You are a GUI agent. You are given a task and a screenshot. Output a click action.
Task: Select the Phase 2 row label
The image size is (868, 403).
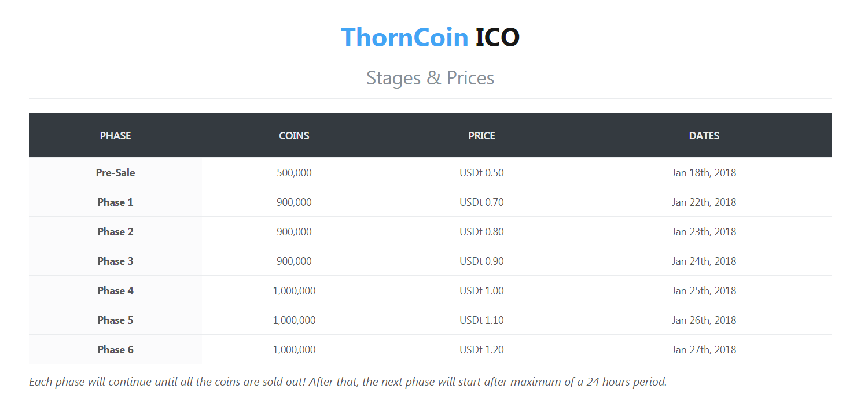click(115, 231)
